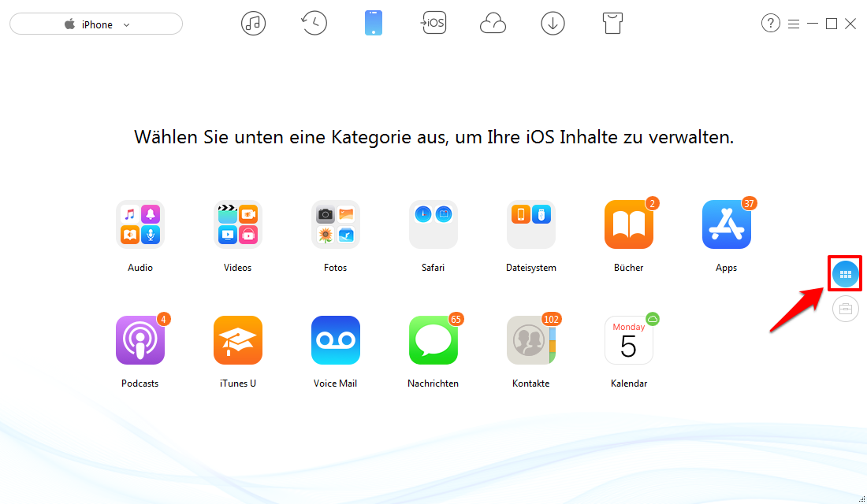Switch to the category grid view button
This screenshot has height=504, width=867.
846,274
